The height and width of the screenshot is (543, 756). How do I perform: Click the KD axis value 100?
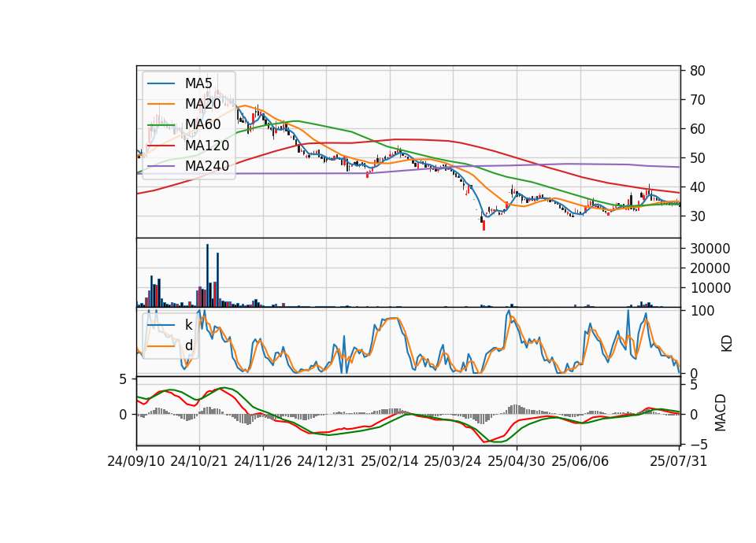tap(702, 311)
